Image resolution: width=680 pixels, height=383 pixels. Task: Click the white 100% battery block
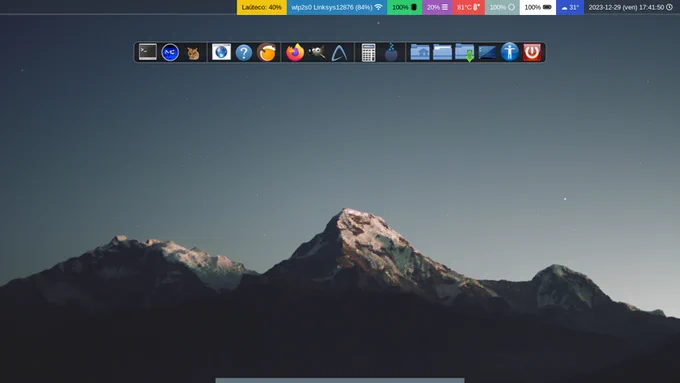tap(538, 7)
